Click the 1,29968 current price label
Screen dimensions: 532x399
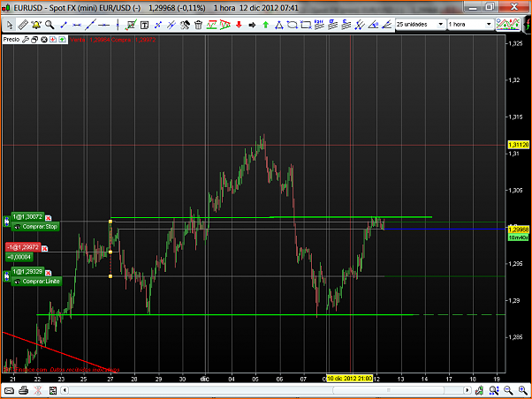point(519,230)
